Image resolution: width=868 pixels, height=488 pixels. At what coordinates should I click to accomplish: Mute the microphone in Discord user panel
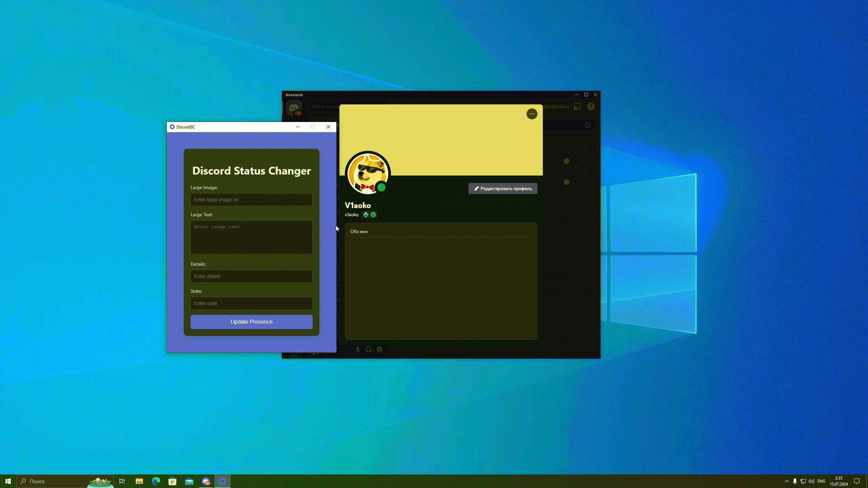(x=358, y=349)
